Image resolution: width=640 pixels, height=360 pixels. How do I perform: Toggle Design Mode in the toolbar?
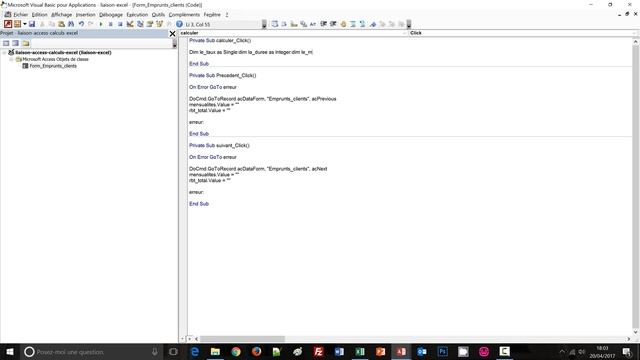pos(130,24)
